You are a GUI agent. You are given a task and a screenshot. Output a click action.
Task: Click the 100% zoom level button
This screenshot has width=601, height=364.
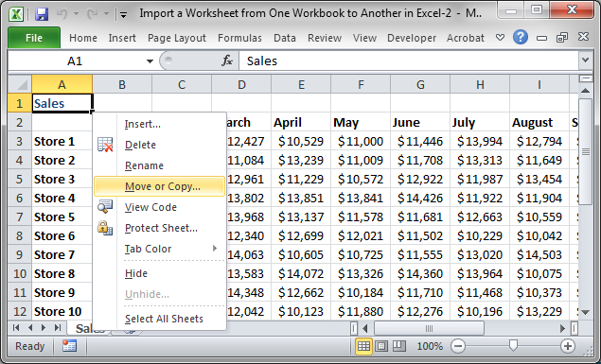(430, 346)
